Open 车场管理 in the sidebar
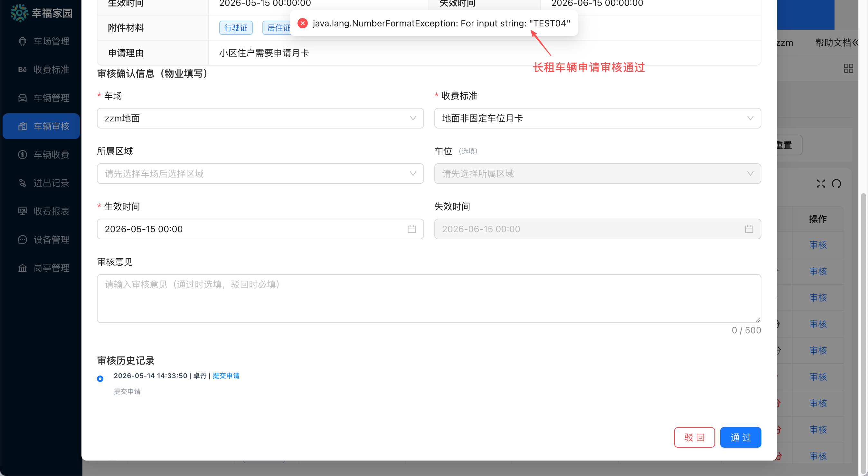This screenshot has width=868, height=476. (41, 41)
